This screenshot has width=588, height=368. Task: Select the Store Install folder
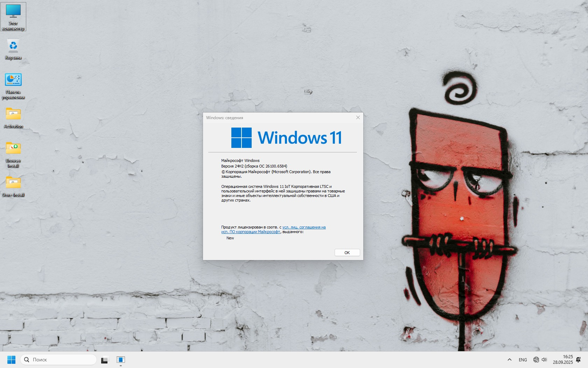(x=13, y=186)
